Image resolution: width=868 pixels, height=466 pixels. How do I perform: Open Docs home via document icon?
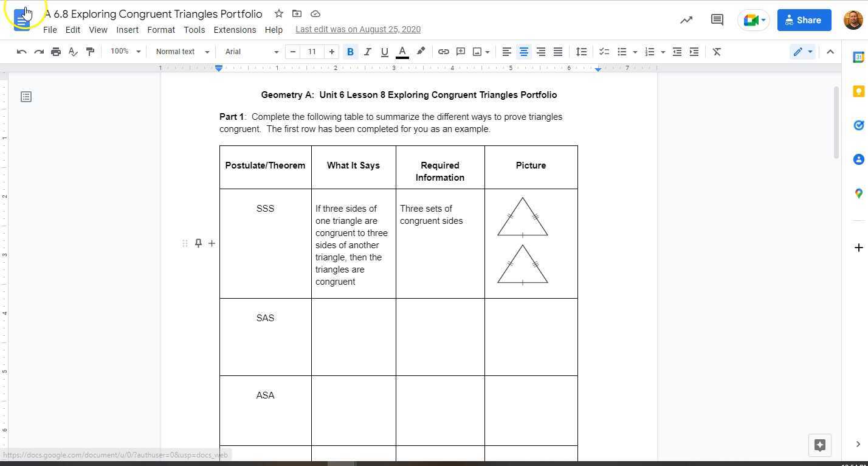point(22,20)
